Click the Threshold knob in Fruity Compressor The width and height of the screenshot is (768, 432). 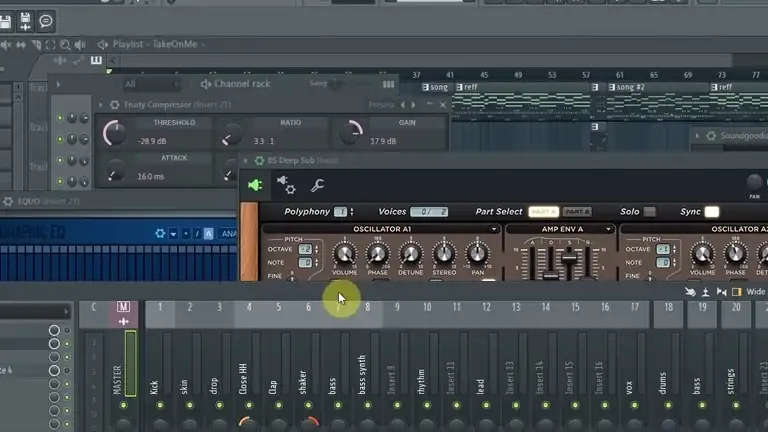tap(115, 133)
